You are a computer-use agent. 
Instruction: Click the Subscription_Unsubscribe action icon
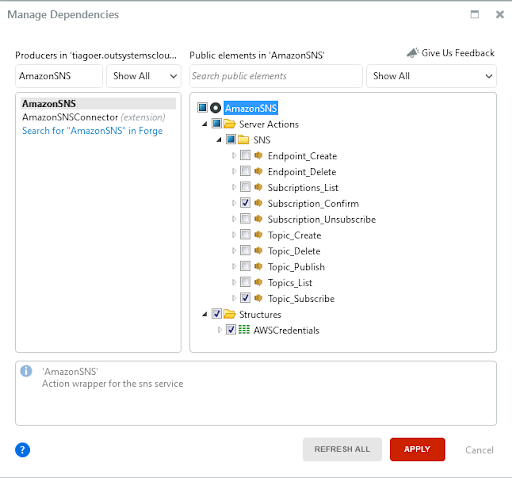click(x=258, y=219)
